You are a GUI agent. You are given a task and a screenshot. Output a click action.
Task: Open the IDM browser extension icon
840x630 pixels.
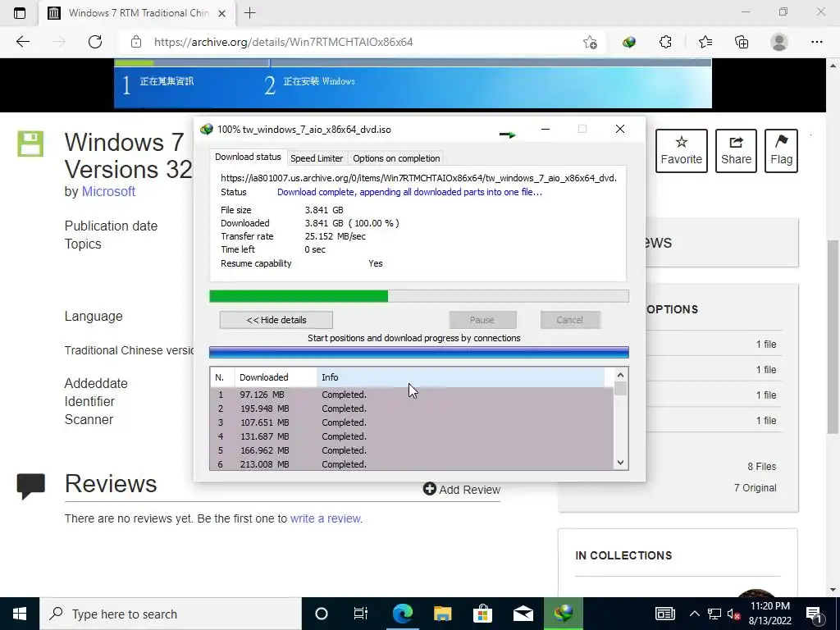coord(629,42)
